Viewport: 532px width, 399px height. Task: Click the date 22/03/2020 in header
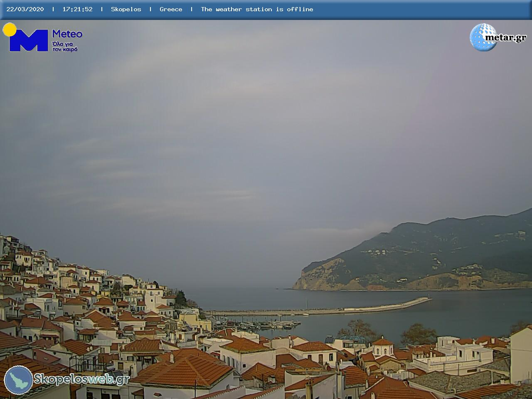point(25,9)
